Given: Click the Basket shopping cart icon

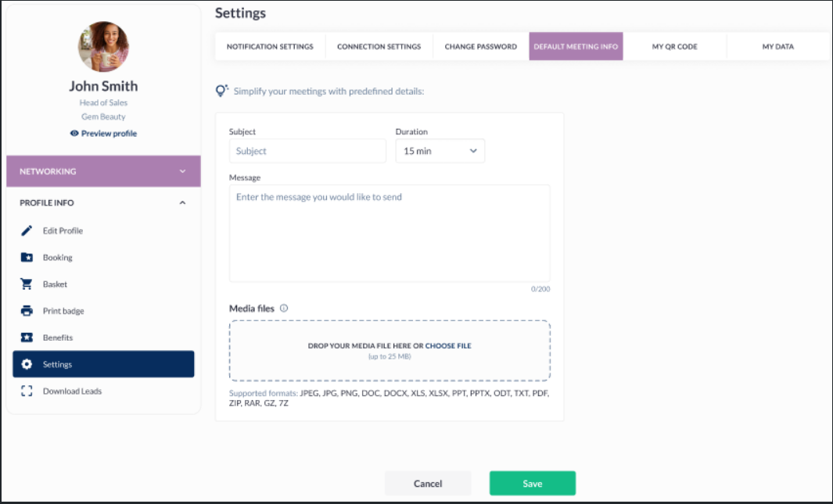Looking at the screenshot, I should point(27,284).
